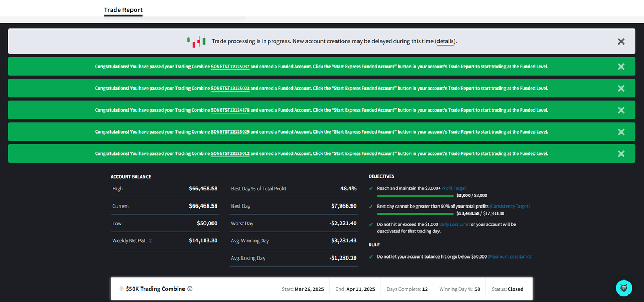Viewport: 644px width, 302px height.
Task: Click the Worst Day value -$2,221.40
Action: point(343,223)
